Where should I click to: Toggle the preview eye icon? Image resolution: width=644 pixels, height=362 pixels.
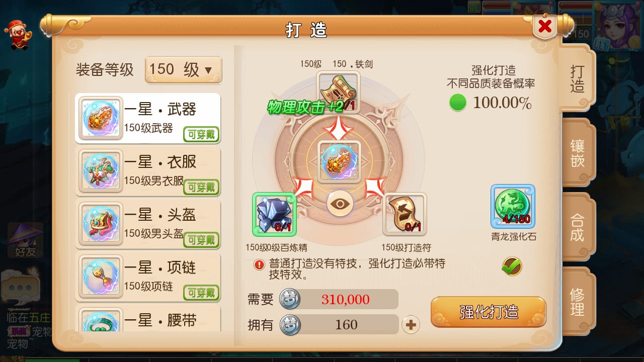(x=340, y=204)
